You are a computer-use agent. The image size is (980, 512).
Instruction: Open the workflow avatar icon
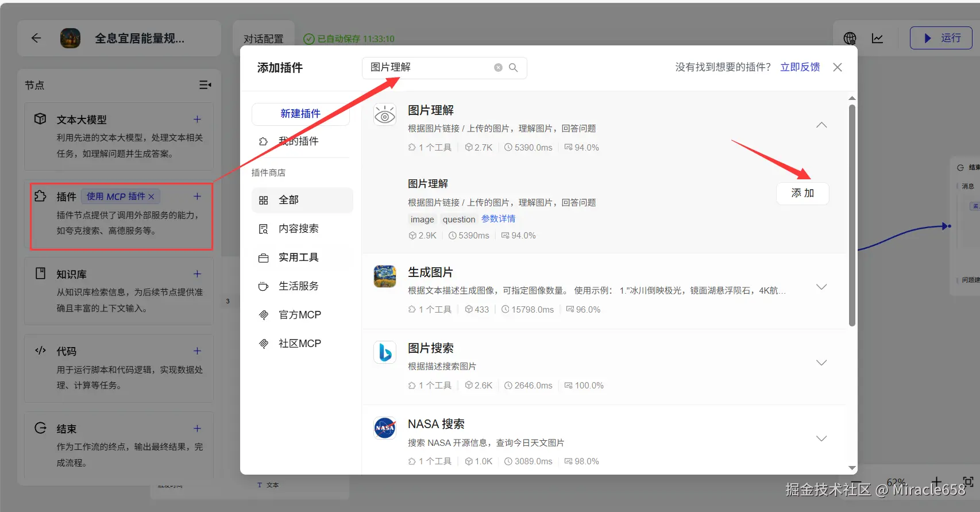(x=71, y=39)
